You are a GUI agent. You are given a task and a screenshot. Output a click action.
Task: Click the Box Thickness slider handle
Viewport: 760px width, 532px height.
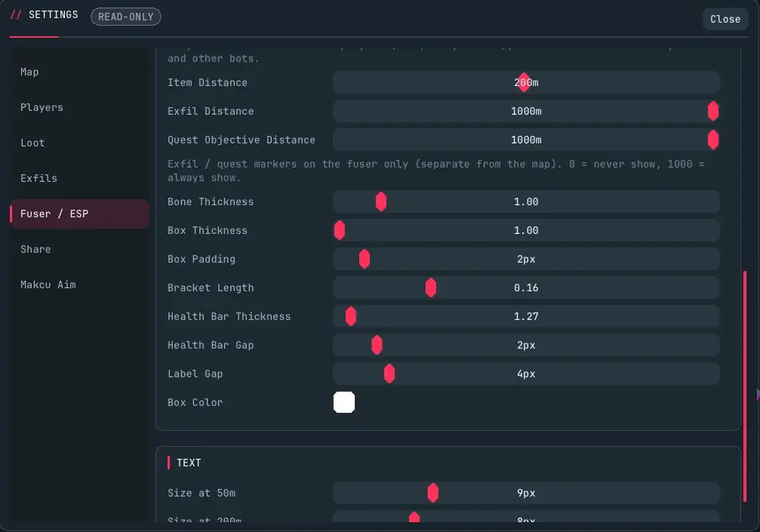click(340, 230)
